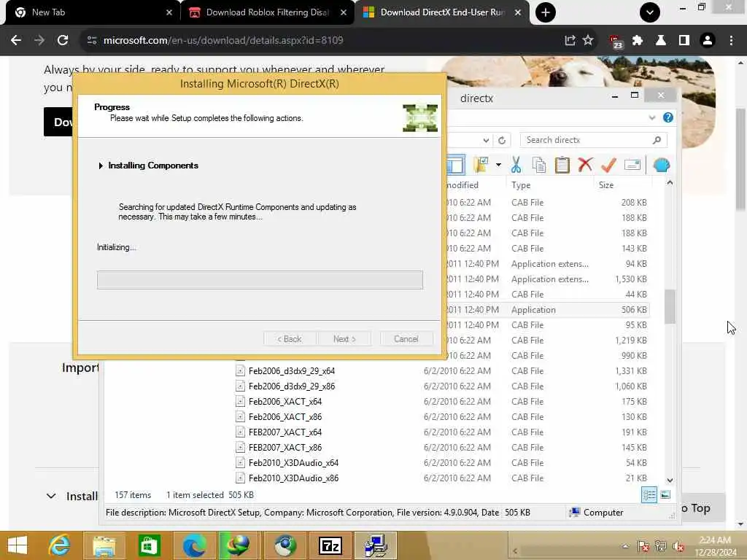Click red X Delete icon in directx toolbar

pyautogui.click(x=585, y=165)
